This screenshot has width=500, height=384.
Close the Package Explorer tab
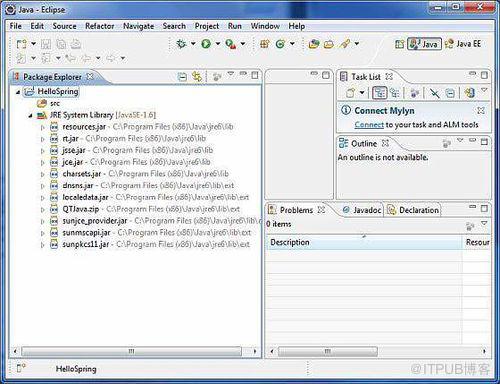tap(90, 76)
